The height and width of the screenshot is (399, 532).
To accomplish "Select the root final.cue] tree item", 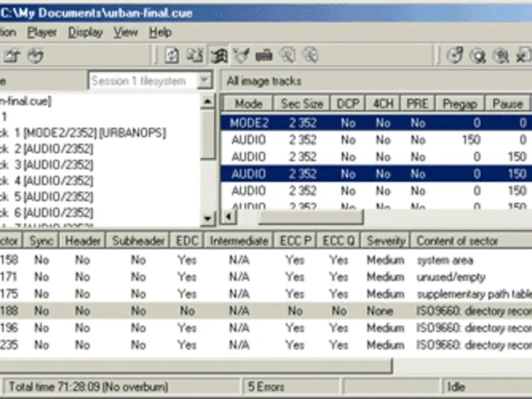I will tap(26, 101).
